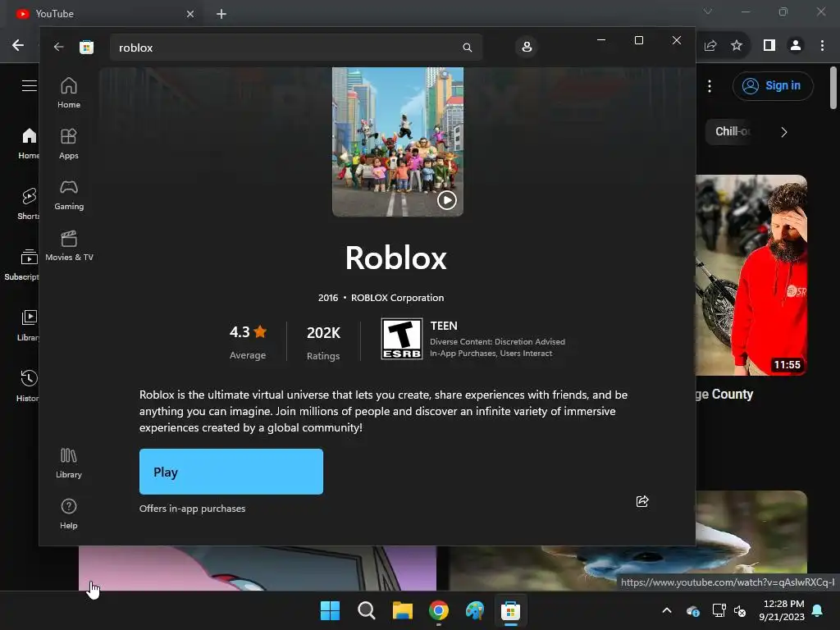Open YouTube Subscriptions in sidebar
Image resolution: width=840 pixels, height=630 pixels.
22,265
